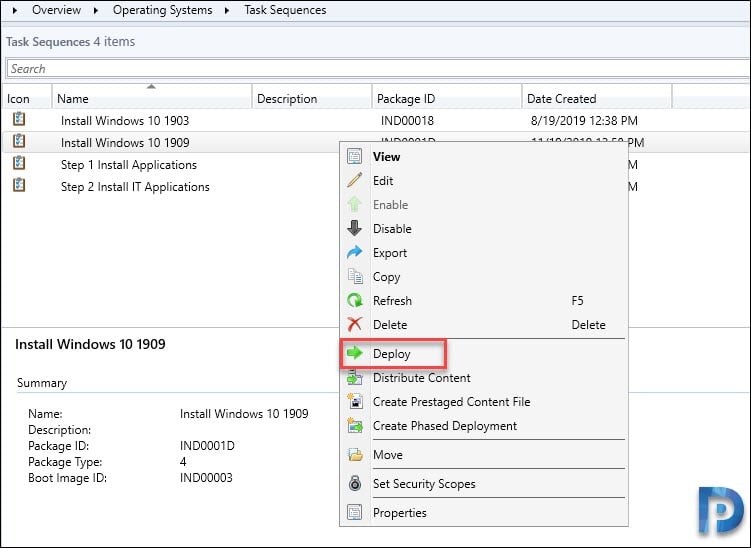Choose Copy in the context menu

pyautogui.click(x=484, y=276)
